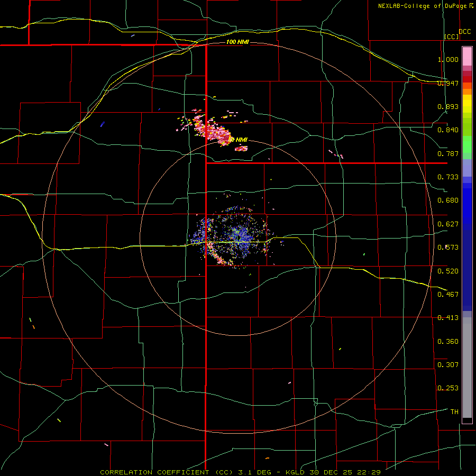
Task: Click the 50 NMI range ring label
Action: click(x=237, y=140)
